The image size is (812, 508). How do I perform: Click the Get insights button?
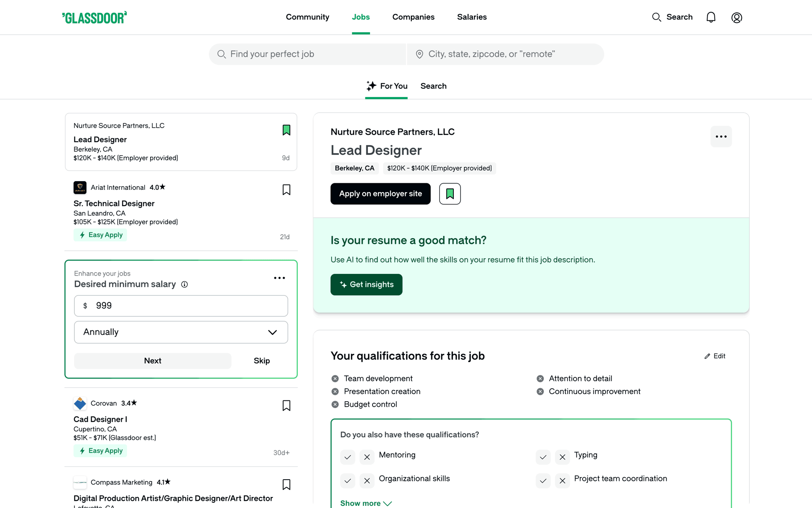[x=366, y=284]
